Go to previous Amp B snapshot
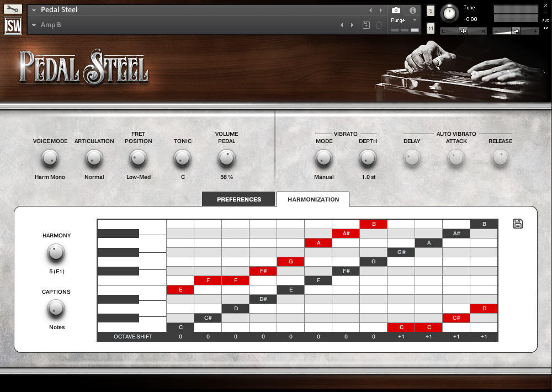This screenshot has width=552, height=392. (x=342, y=25)
